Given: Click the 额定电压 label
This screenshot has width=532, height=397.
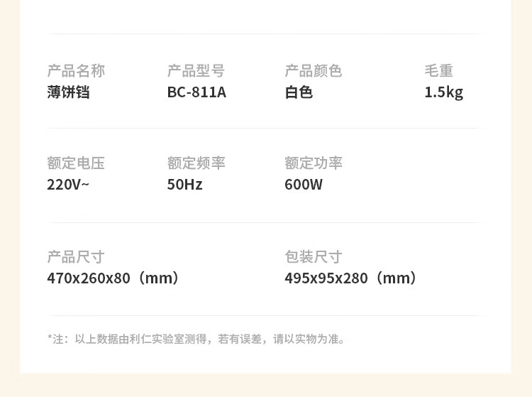Looking at the screenshot, I should [x=76, y=163].
